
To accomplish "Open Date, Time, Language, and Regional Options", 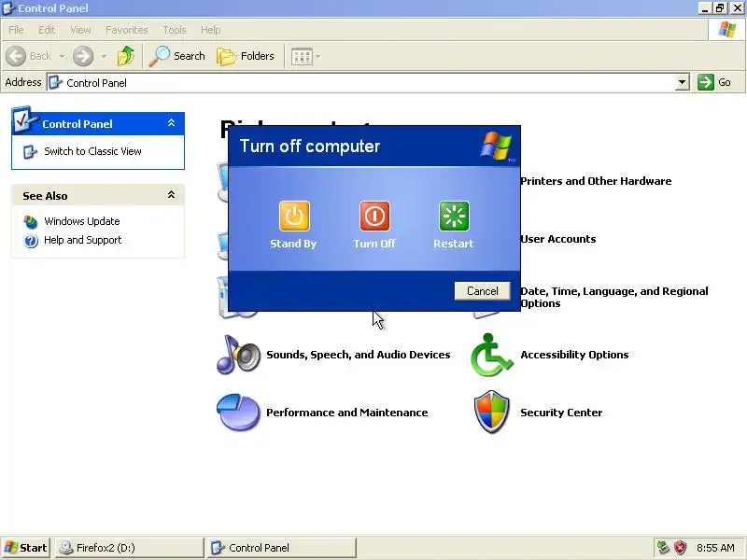I will [x=614, y=297].
